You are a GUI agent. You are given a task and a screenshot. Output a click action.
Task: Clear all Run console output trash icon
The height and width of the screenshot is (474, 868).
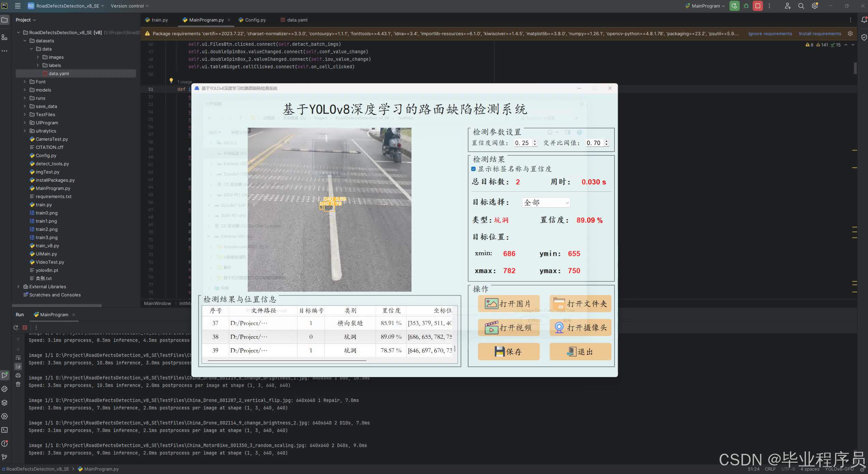click(x=18, y=384)
